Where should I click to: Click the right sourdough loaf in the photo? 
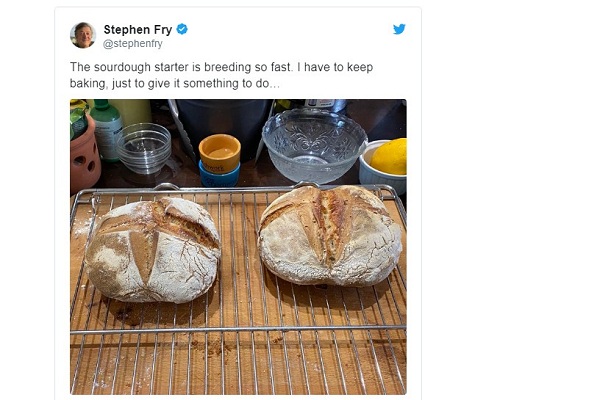[x=330, y=236]
